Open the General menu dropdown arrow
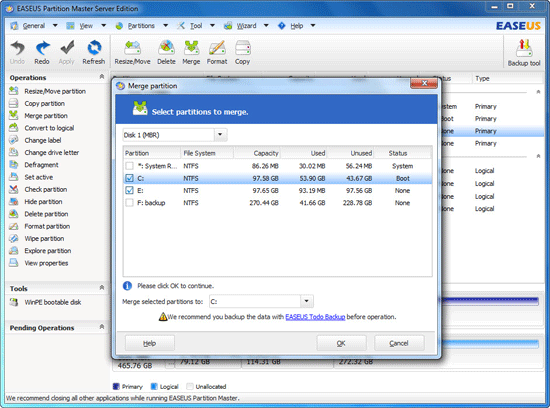550x408 pixels. (55, 25)
